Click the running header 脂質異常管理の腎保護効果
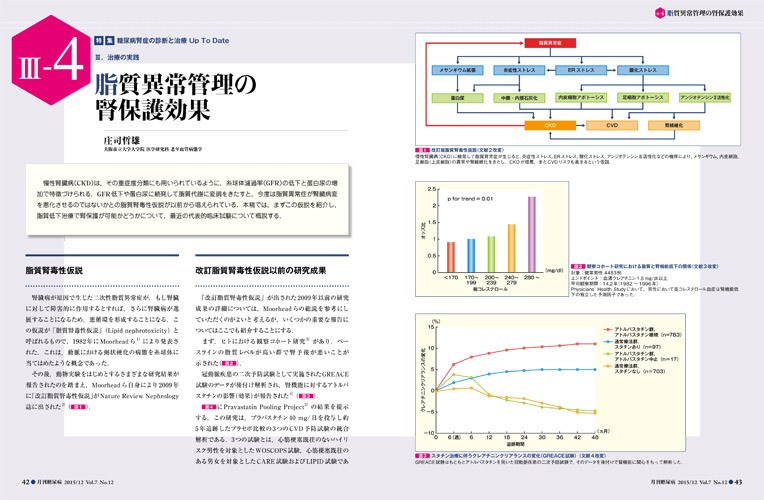Screen dimensions: 764x500 tap(705, 13)
